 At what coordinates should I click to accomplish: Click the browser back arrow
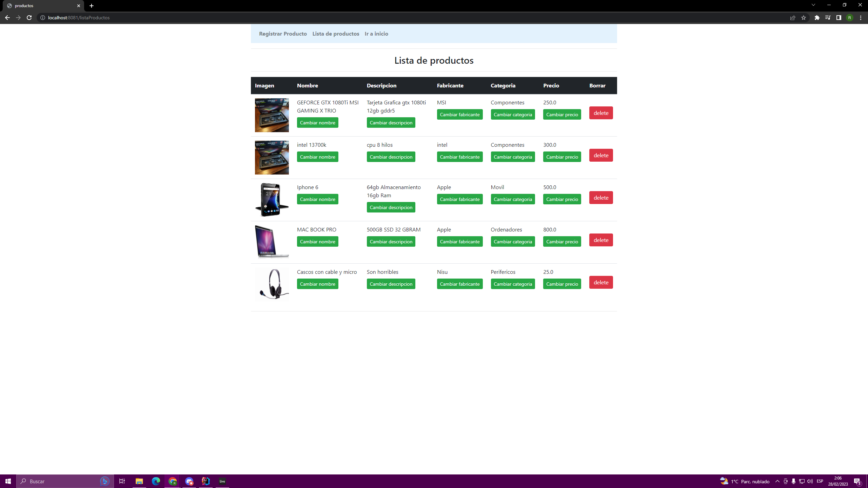click(7, 18)
